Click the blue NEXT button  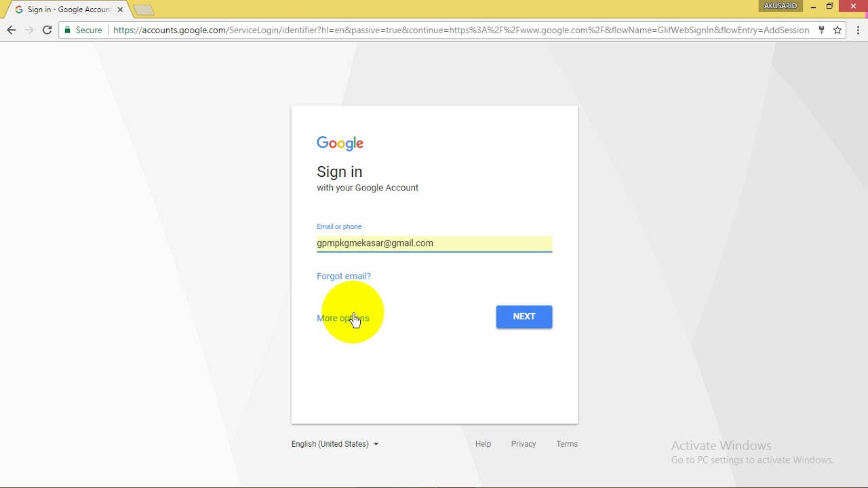tap(524, 317)
